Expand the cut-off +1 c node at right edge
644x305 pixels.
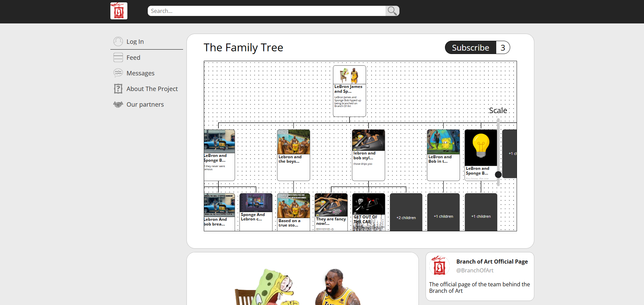coord(509,154)
